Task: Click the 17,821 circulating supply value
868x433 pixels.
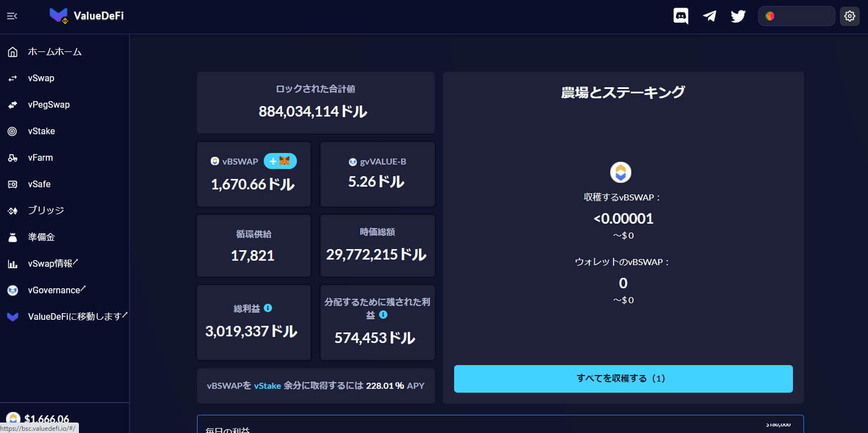Action: 253,256
